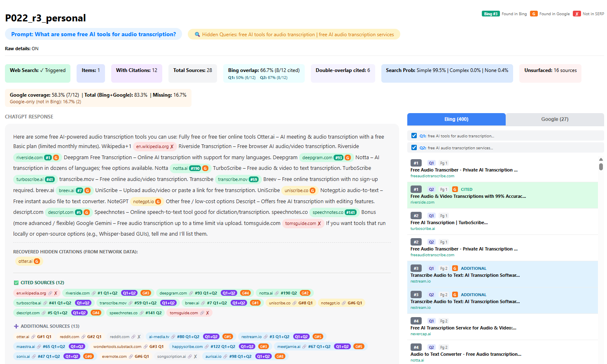This screenshot has width=607, height=364.
Task: Click notta.ai #190 chip in response text
Action: (x=190, y=168)
